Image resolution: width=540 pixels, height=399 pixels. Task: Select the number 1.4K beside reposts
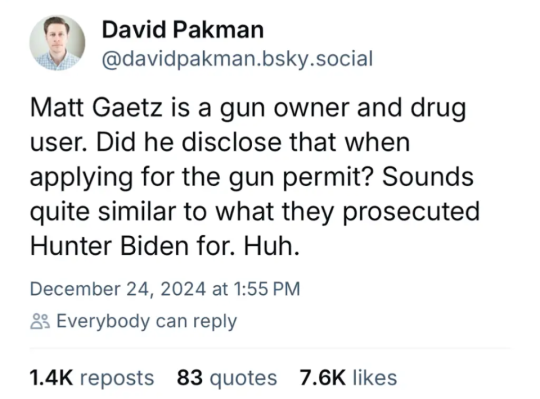[x=51, y=378]
